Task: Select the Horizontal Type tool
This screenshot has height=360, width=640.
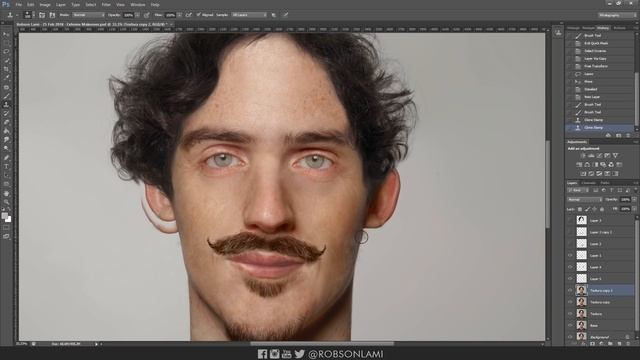Action: point(6,167)
